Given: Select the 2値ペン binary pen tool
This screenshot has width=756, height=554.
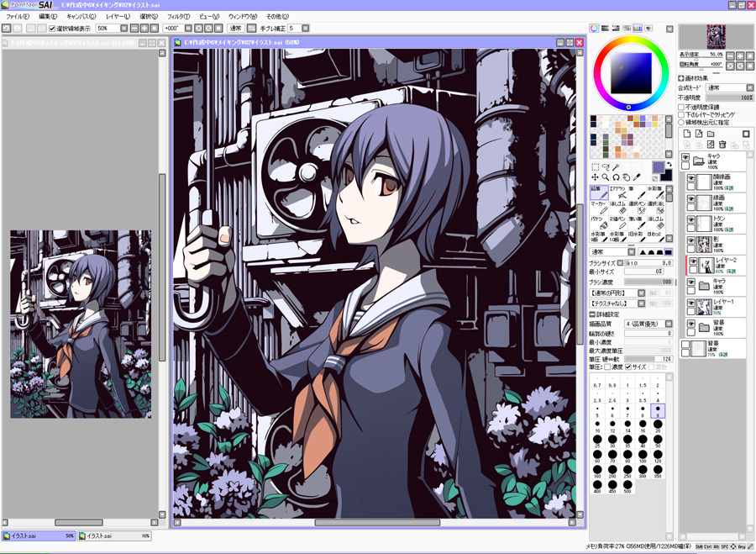Looking at the screenshot, I should [x=617, y=223].
